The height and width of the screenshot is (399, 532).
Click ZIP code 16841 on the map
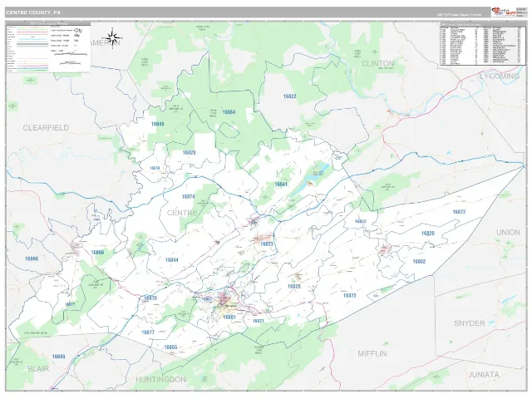(281, 185)
